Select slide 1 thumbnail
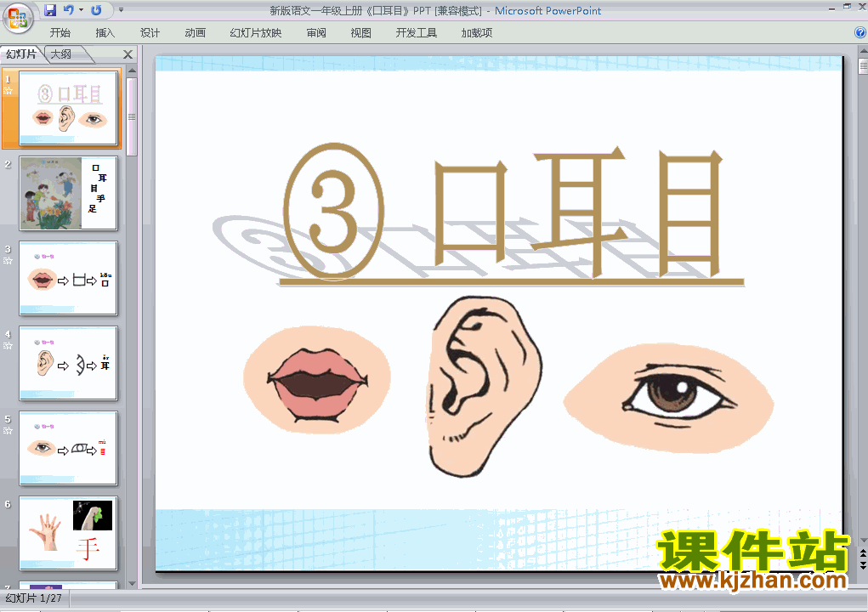 [68, 108]
